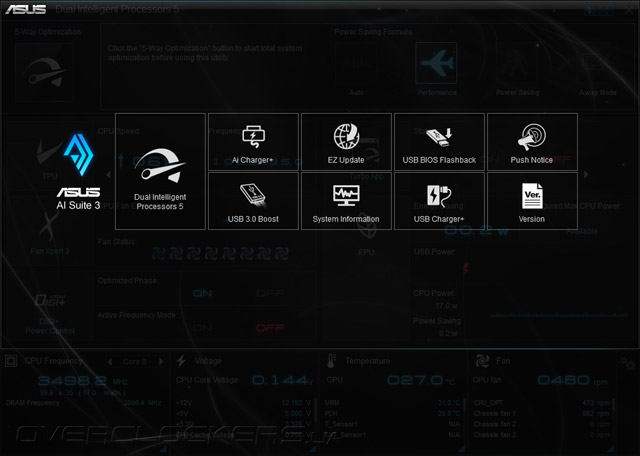
Task: Open the monitoring settings gear icon
Action: point(628,363)
